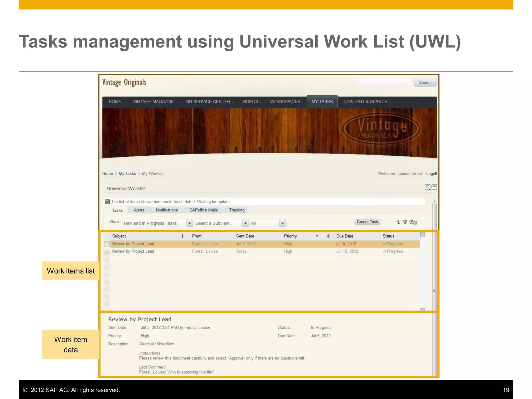The image size is (532, 399).
Task: Open the VINTAGE MAGAZINE navigation tab
Action: (154, 102)
